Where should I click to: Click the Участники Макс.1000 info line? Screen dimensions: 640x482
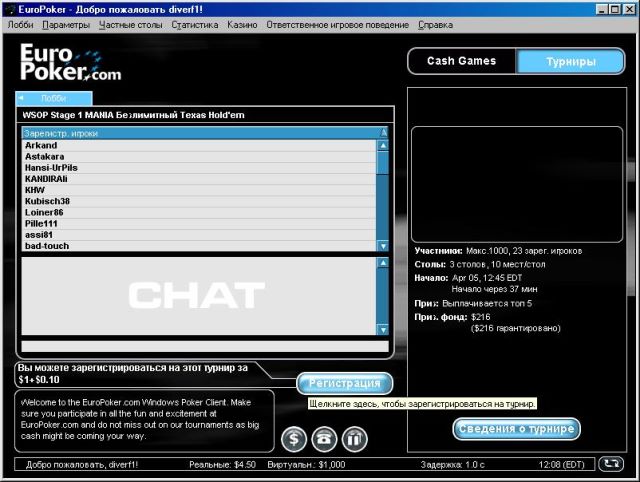click(498, 251)
